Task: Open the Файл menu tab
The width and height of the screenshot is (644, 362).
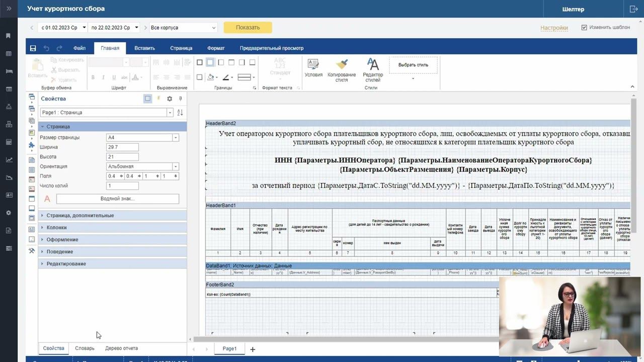Action: (79, 48)
